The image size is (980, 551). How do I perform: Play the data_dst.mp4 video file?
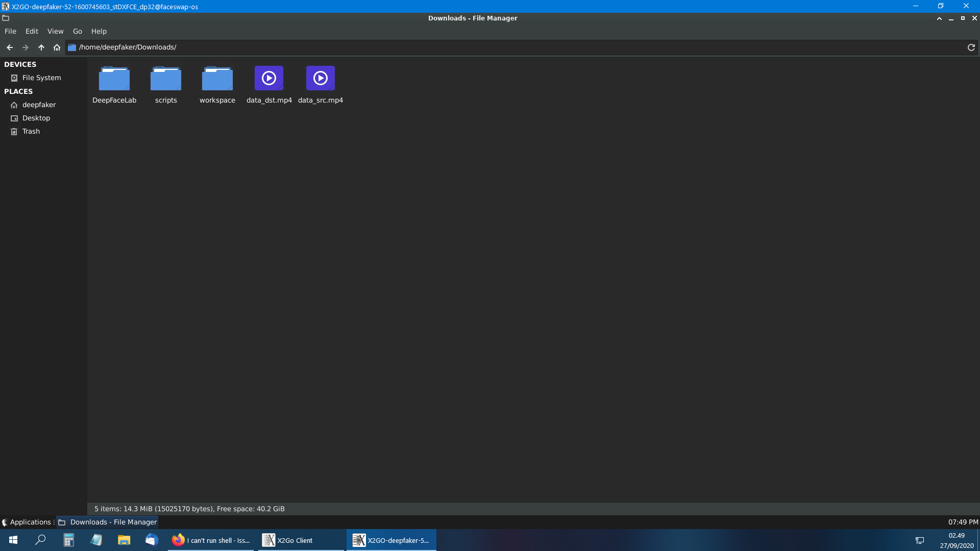tap(269, 78)
